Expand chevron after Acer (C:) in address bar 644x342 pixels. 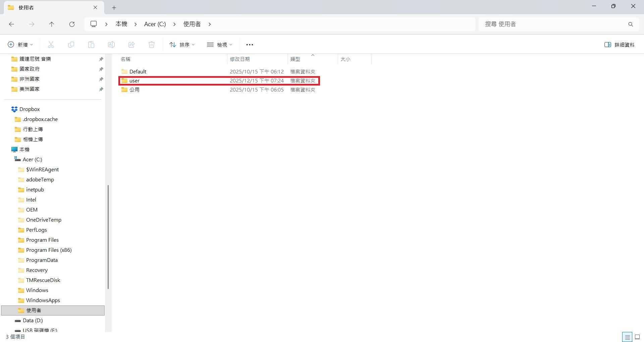point(174,24)
